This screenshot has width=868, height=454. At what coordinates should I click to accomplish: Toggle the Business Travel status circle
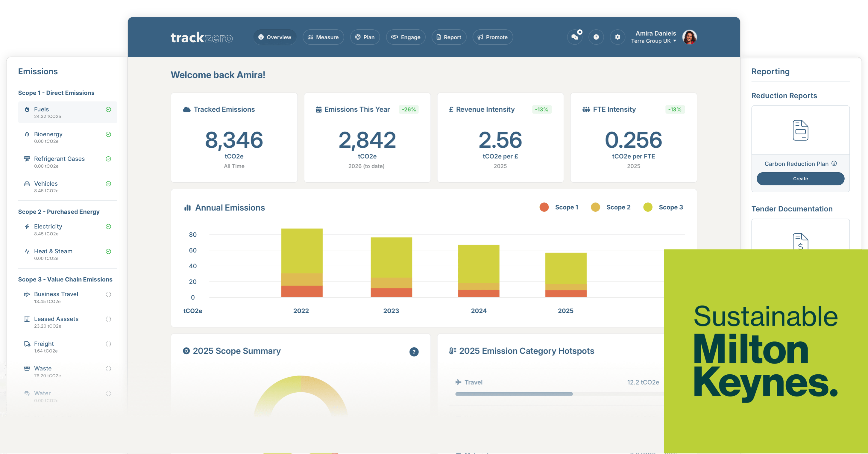pos(108,294)
